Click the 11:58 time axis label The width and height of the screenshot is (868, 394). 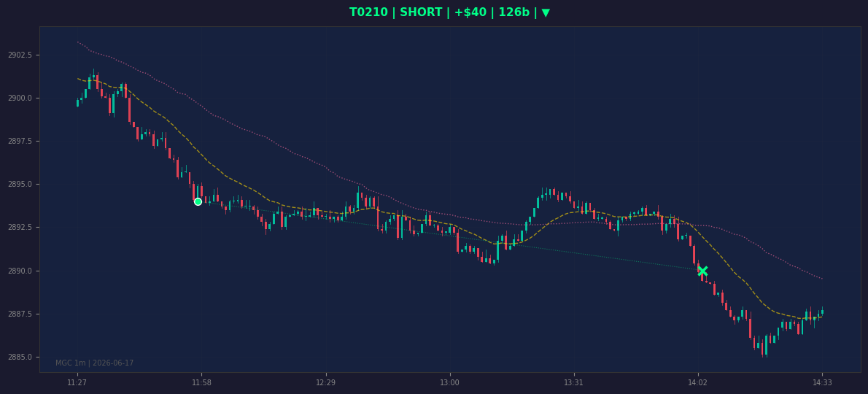point(201,382)
